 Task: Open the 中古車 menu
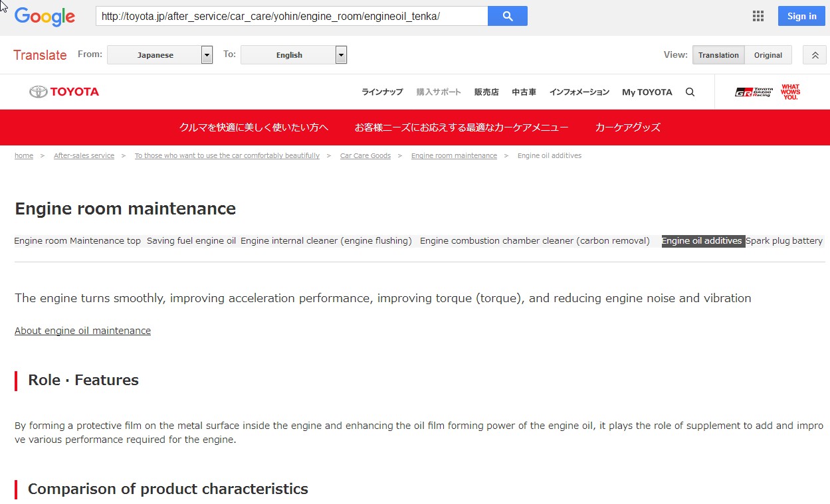tap(524, 92)
